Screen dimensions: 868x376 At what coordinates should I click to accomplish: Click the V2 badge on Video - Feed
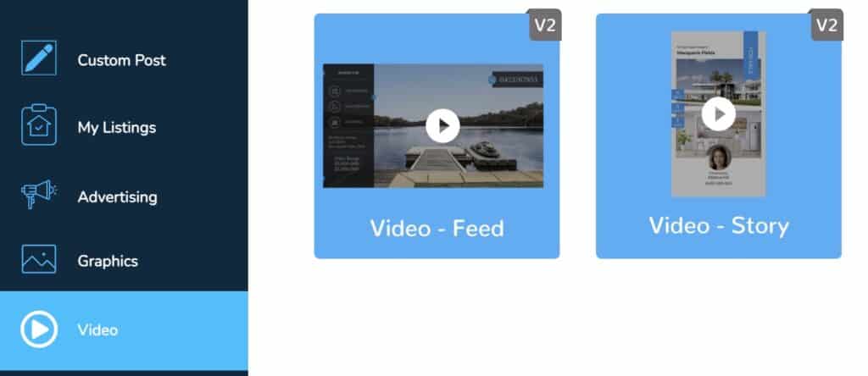545,25
